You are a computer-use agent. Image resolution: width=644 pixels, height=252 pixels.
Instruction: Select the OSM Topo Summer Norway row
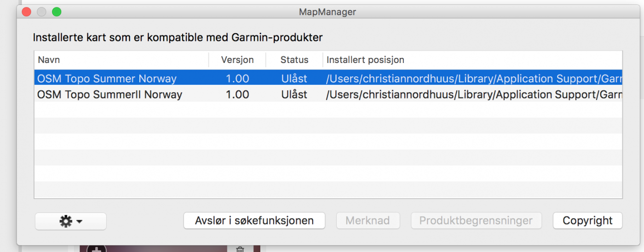coord(107,79)
